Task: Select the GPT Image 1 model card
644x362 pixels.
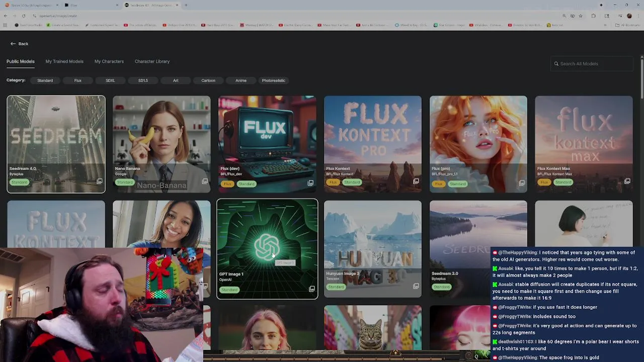Action: (267, 249)
